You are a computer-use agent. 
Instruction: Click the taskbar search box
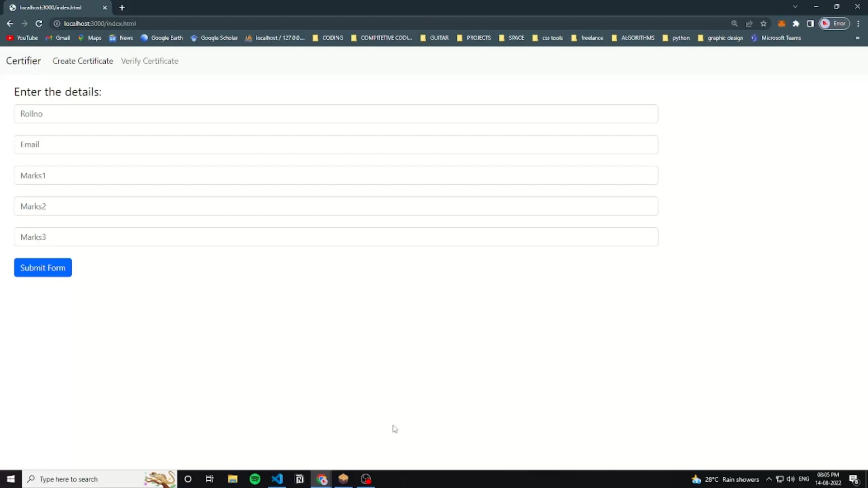tap(99, 479)
